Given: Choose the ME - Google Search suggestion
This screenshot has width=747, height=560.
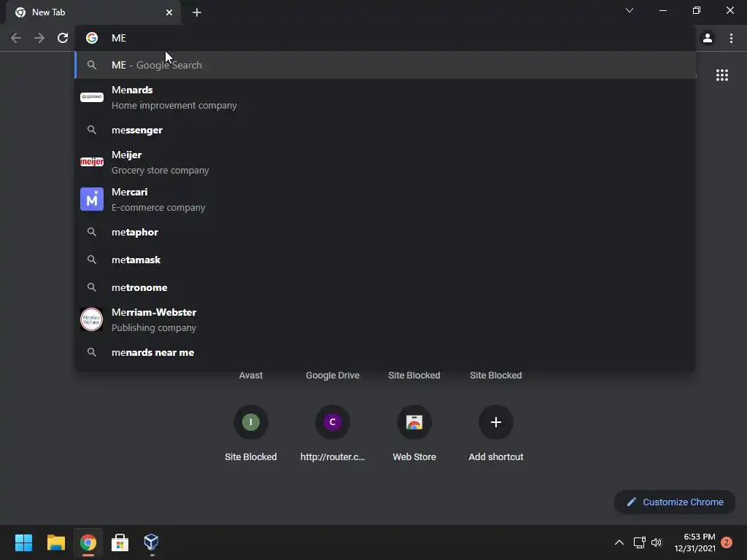Looking at the screenshot, I should tap(385, 65).
